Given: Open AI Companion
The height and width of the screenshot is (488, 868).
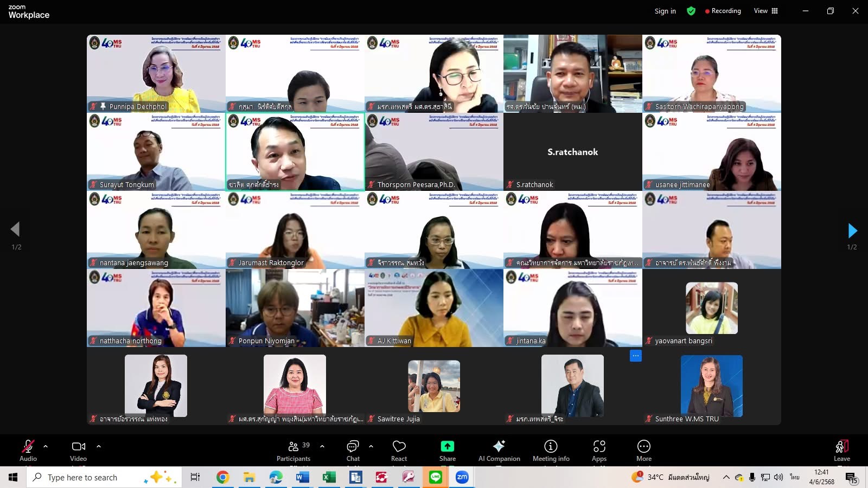Looking at the screenshot, I should point(499,450).
